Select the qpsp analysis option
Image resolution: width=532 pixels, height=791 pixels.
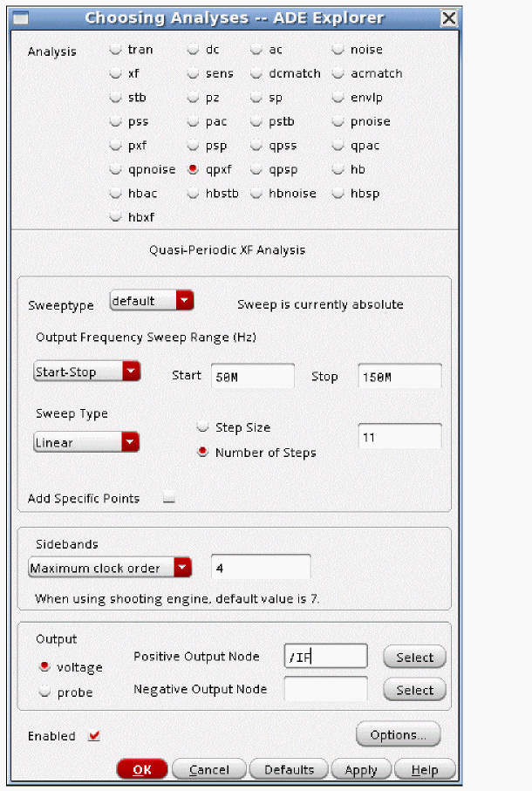tap(256, 169)
